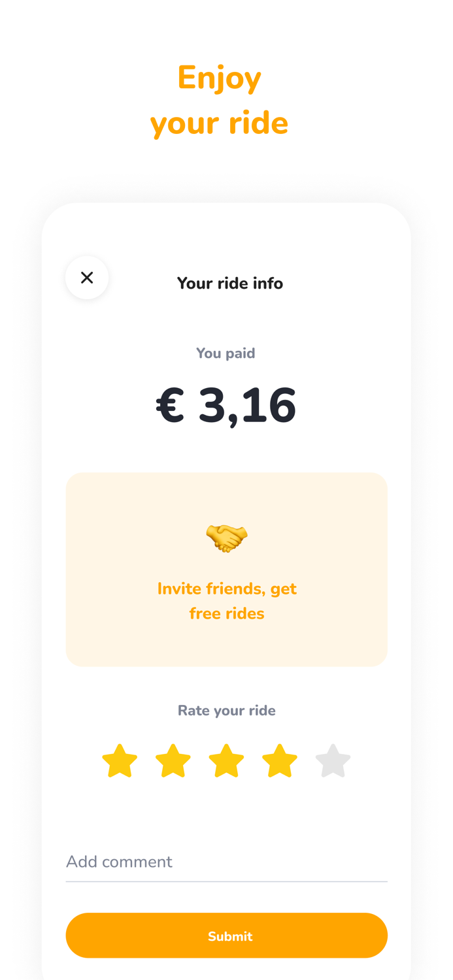Tap the handshake emoji icon
The width and height of the screenshot is (453, 980).
click(x=227, y=534)
